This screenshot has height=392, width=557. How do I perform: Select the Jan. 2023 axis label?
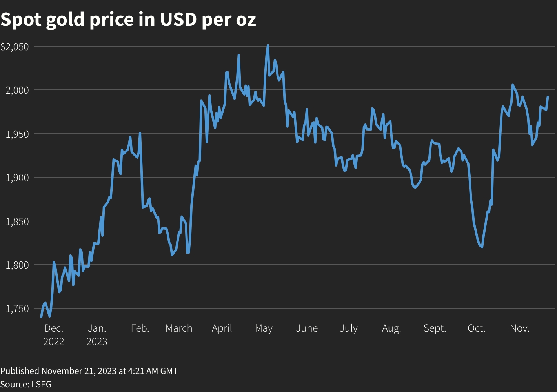pyautogui.click(x=97, y=334)
